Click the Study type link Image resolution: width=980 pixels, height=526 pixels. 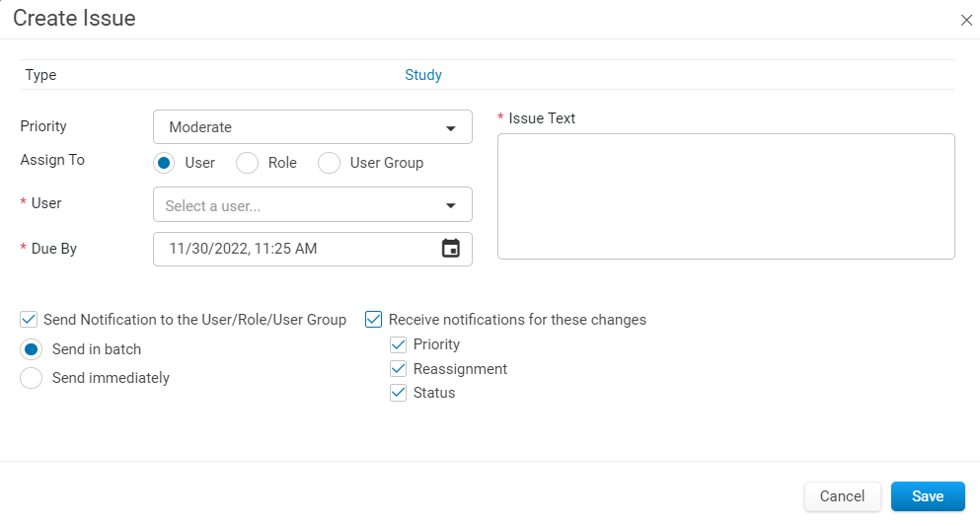pyautogui.click(x=423, y=75)
